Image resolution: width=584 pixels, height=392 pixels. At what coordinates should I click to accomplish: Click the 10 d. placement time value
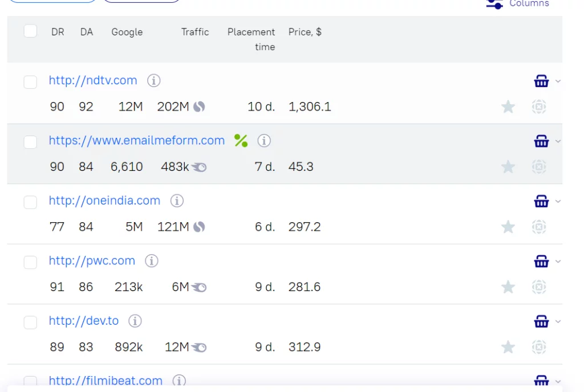(261, 107)
